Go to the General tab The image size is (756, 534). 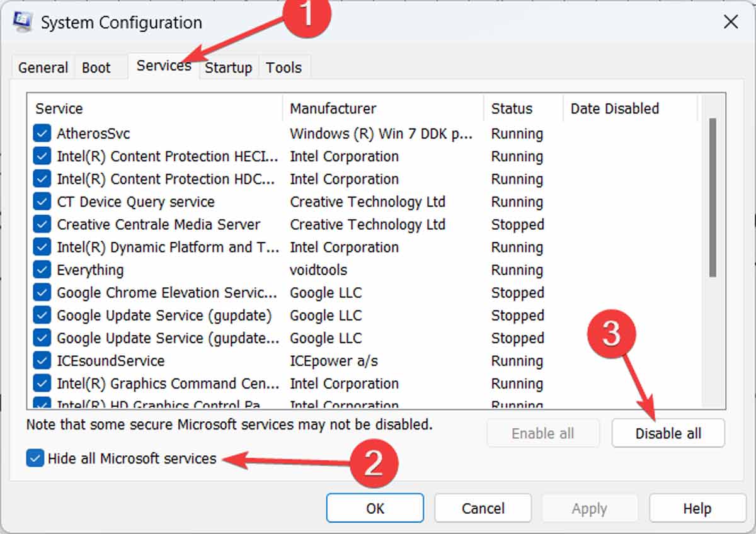42,67
